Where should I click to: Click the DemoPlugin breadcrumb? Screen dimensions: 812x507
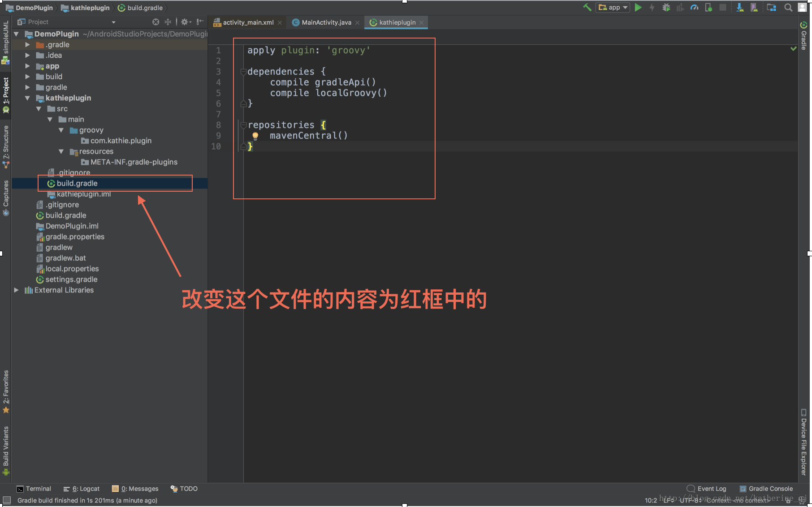30,8
